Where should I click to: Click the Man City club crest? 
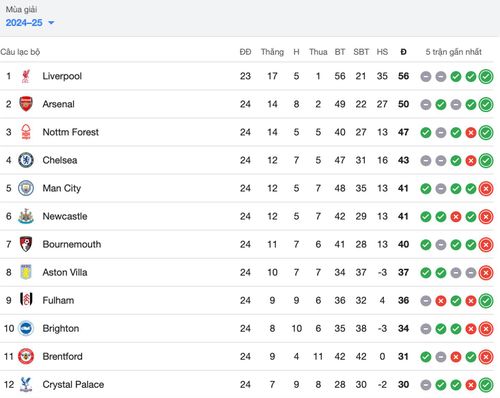[x=26, y=188]
